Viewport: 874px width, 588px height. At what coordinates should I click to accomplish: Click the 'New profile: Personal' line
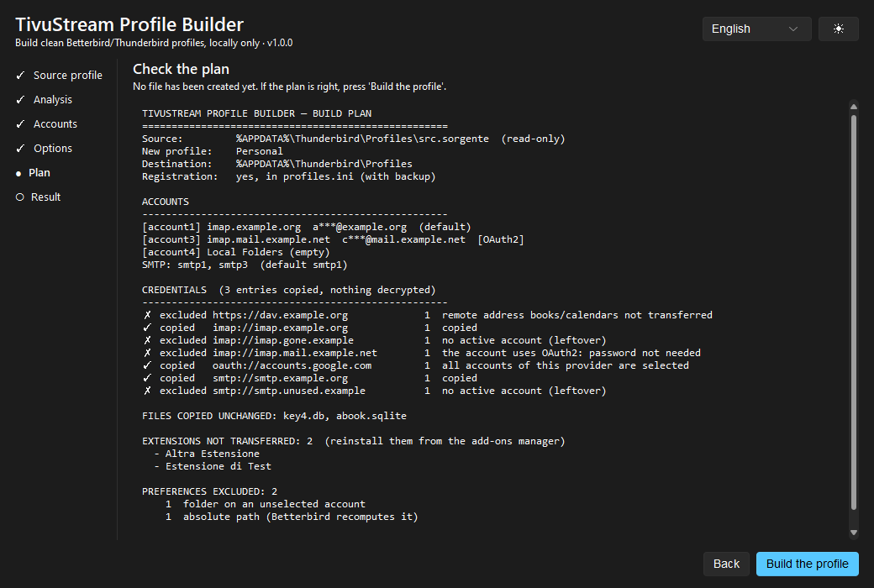pos(213,151)
